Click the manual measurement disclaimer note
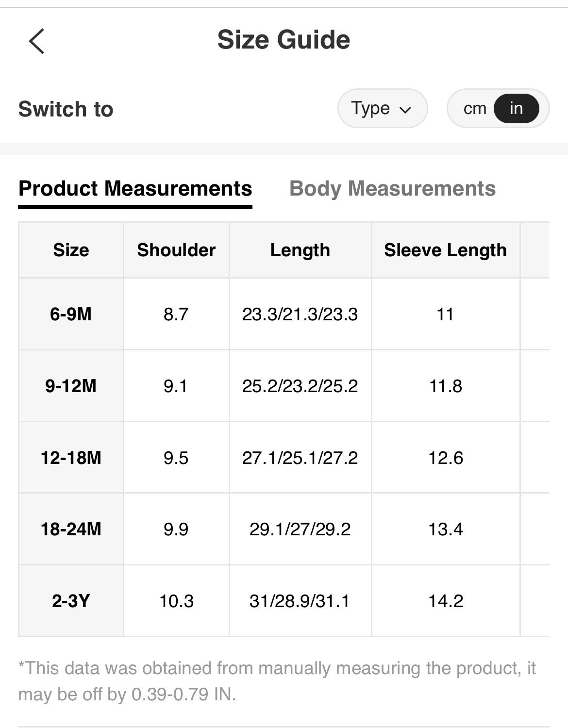 click(x=277, y=681)
